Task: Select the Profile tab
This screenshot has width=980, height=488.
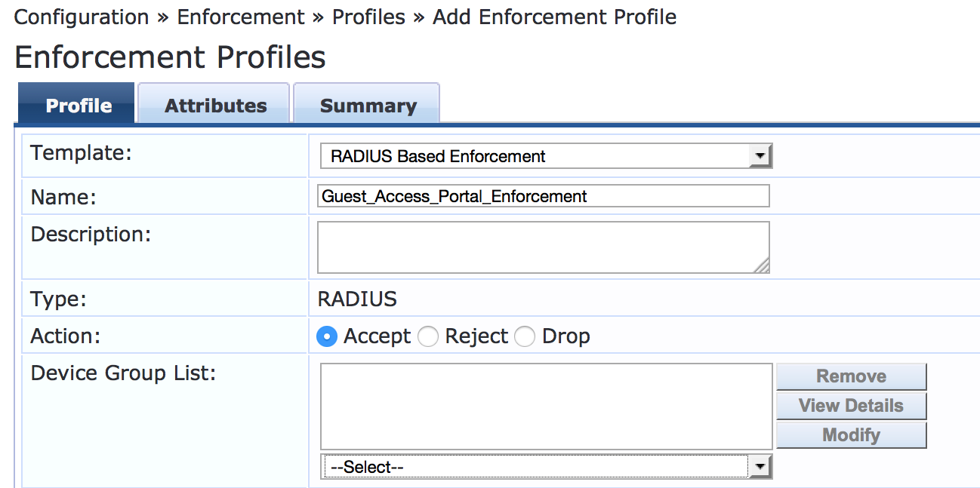Action: tap(79, 106)
